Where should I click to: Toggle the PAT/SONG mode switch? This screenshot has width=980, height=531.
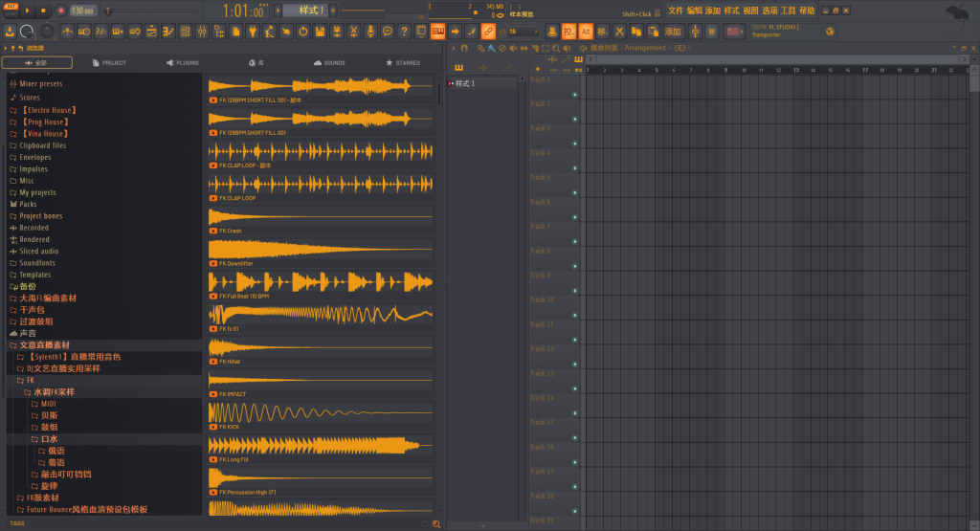pos(11,11)
